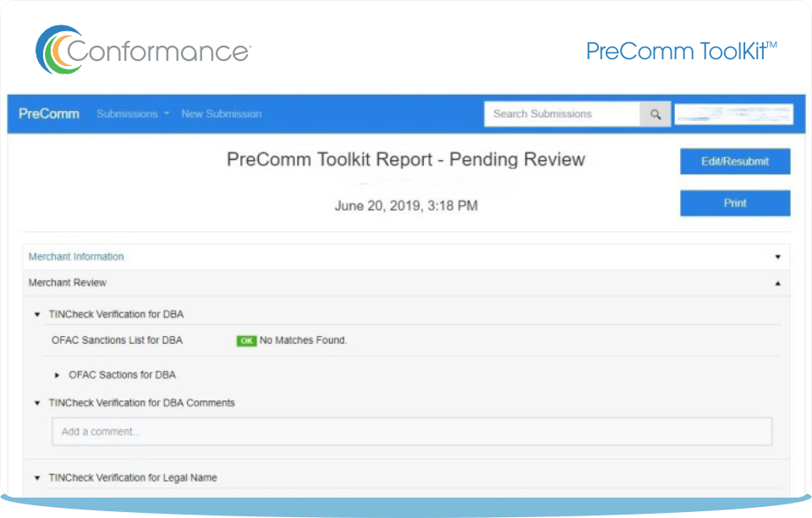Collapse TINCheck Verification for DBA Comments
Viewport: 812px width, 518px height.
tap(36, 403)
